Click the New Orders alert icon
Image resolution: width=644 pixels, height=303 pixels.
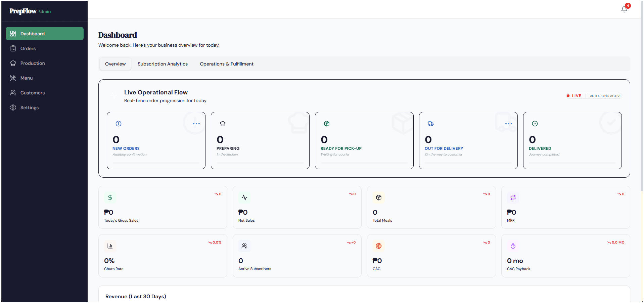coord(119,124)
